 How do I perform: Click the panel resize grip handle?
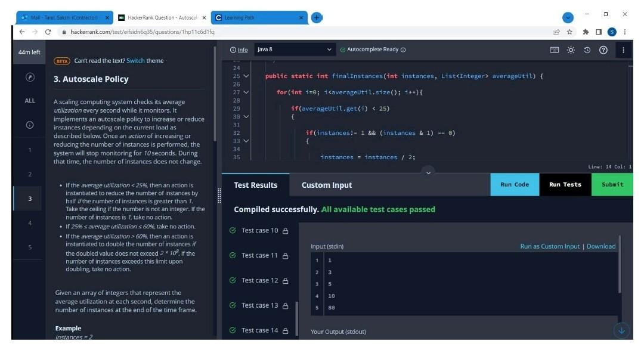click(x=219, y=196)
